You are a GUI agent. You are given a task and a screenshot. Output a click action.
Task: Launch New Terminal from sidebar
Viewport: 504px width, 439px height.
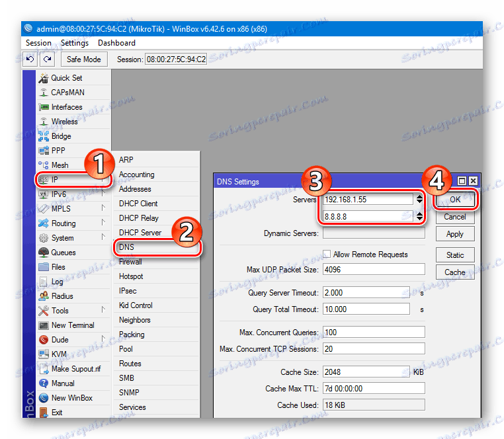(x=73, y=325)
